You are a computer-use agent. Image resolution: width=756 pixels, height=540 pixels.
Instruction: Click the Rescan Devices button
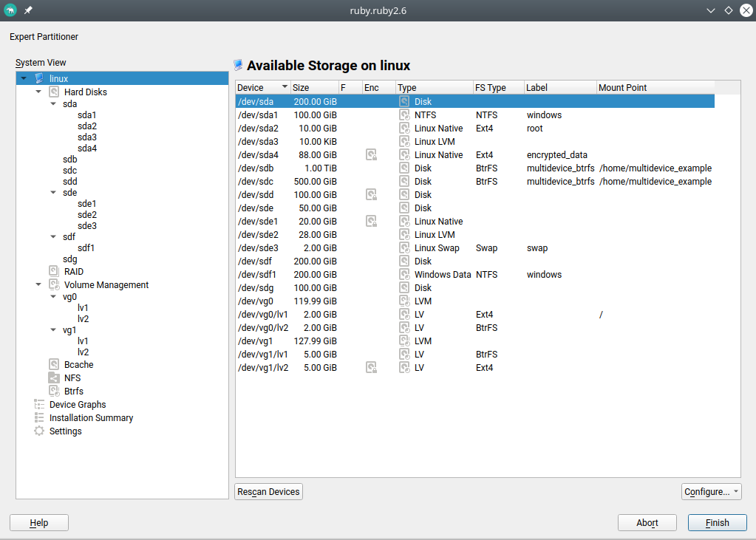click(x=268, y=491)
